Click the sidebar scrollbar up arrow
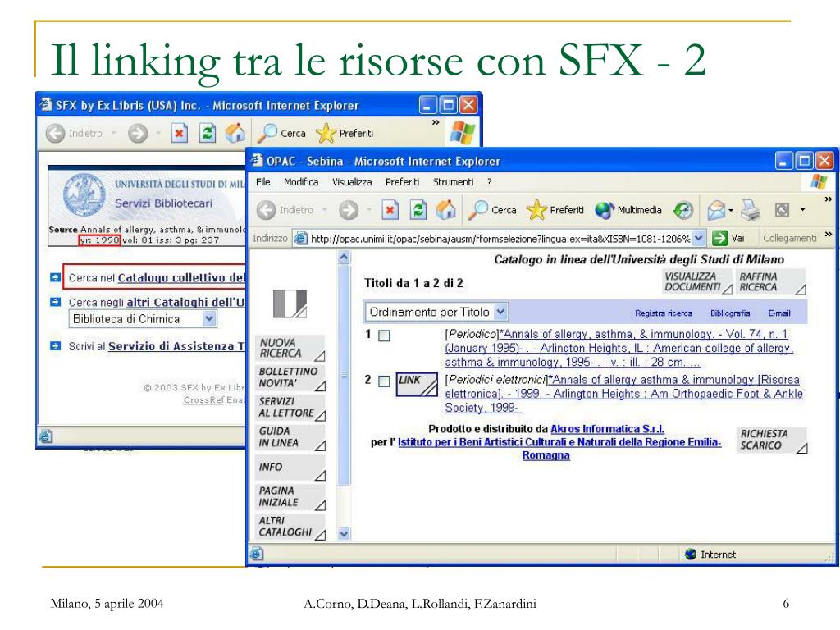Viewport: 840px width, 630px height. (x=344, y=257)
